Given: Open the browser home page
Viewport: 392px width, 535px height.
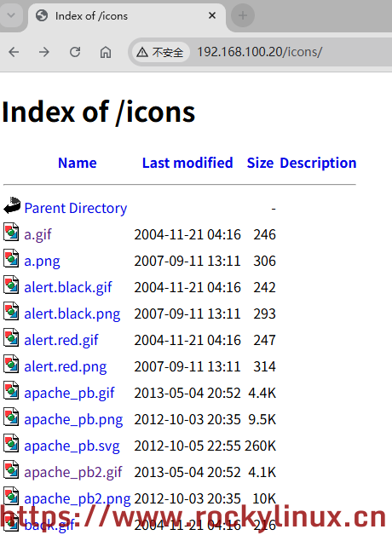Looking at the screenshot, I should [106, 52].
